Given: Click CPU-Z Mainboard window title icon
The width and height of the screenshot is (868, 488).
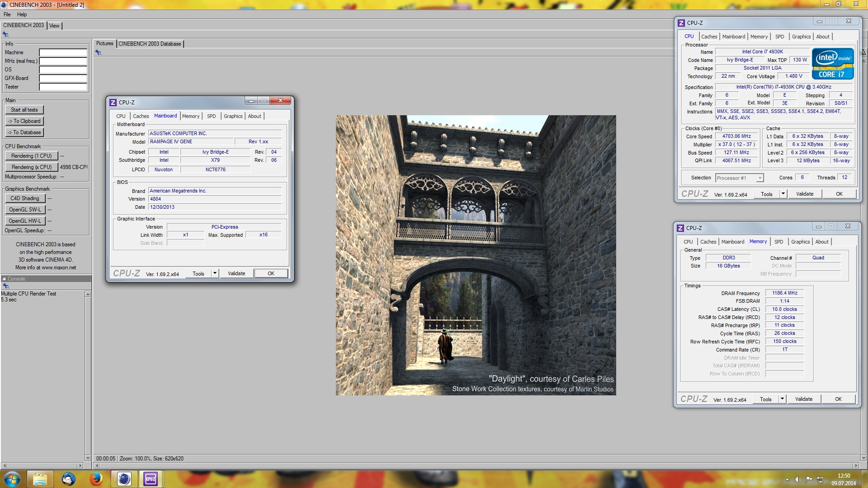Looking at the screenshot, I should (113, 103).
